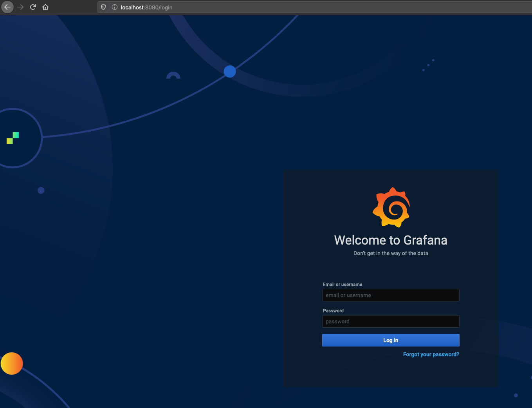
Task: Open the browser home page icon
Action: (x=45, y=7)
